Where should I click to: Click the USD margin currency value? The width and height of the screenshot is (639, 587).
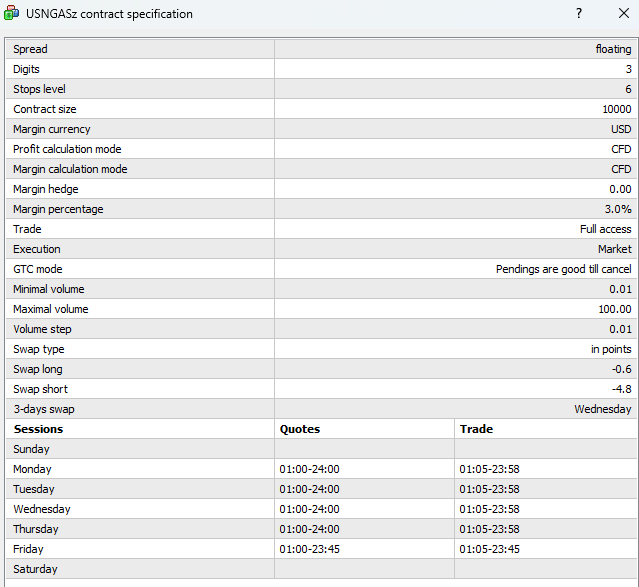[621, 129]
